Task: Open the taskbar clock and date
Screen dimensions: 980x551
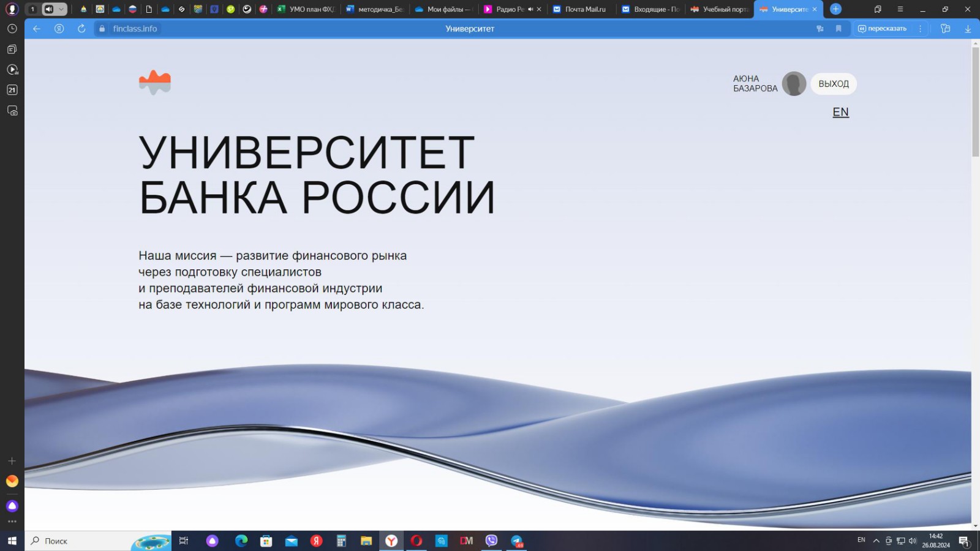Action: (935, 541)
